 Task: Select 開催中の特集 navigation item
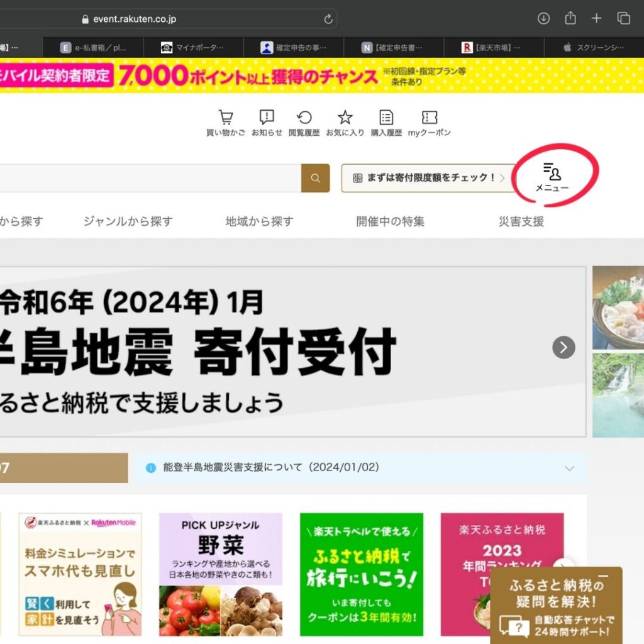390,221
